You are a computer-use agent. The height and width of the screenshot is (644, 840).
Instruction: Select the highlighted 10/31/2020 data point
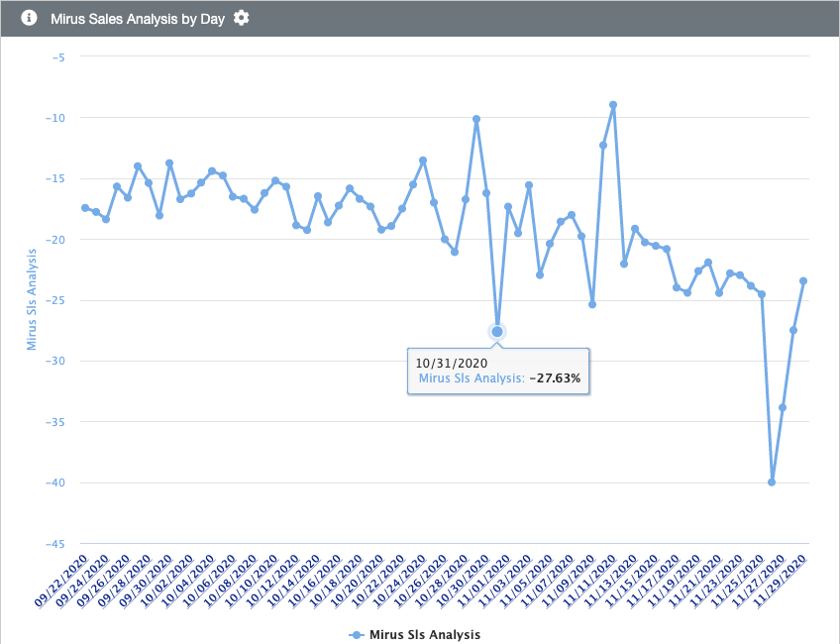497,332
